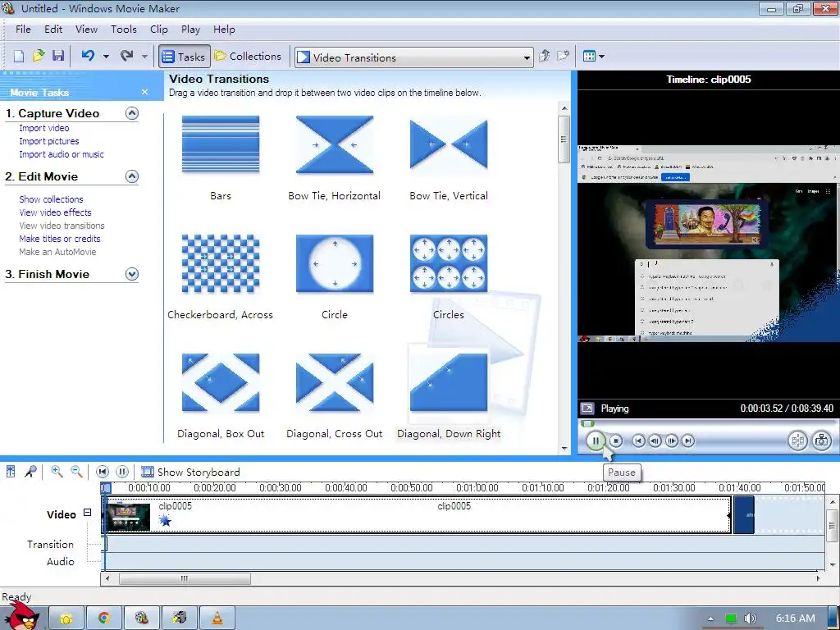Click the View video effects link
The image size is (840, 630).
(x=55, y=212)
